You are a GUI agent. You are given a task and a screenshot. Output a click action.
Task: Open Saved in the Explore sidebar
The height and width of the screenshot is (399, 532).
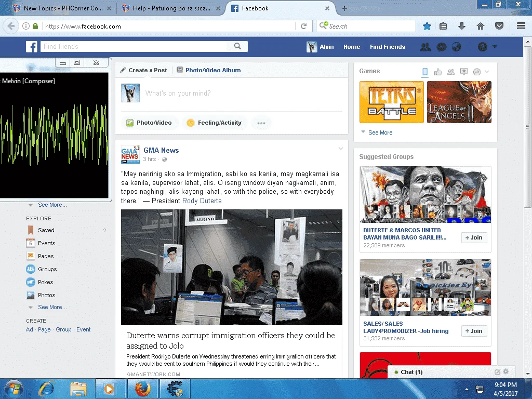pos(46,230)
